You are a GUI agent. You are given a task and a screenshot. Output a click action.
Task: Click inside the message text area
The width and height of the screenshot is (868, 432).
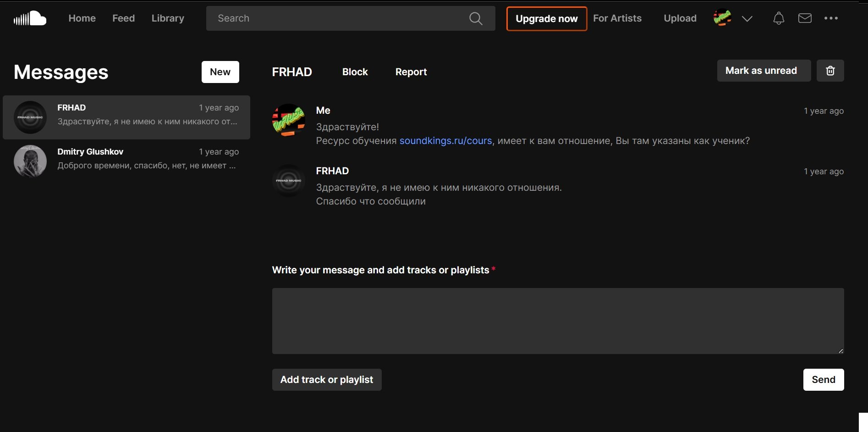coord(558,321)
